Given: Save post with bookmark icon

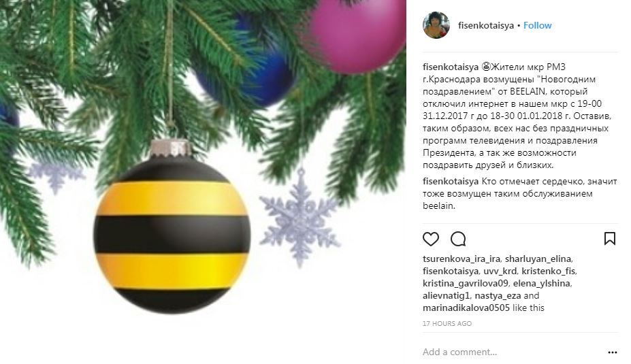Looking at the screenshot, I should tap(610, 239).
